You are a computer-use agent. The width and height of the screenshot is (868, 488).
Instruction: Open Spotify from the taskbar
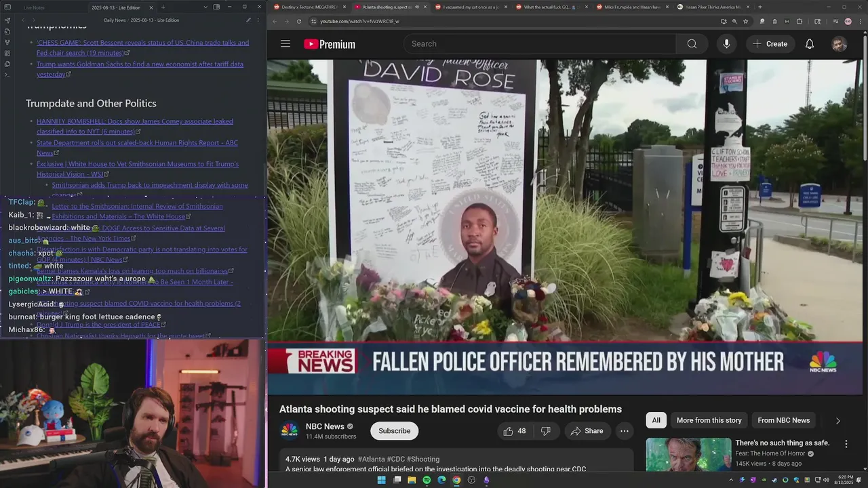427,480
